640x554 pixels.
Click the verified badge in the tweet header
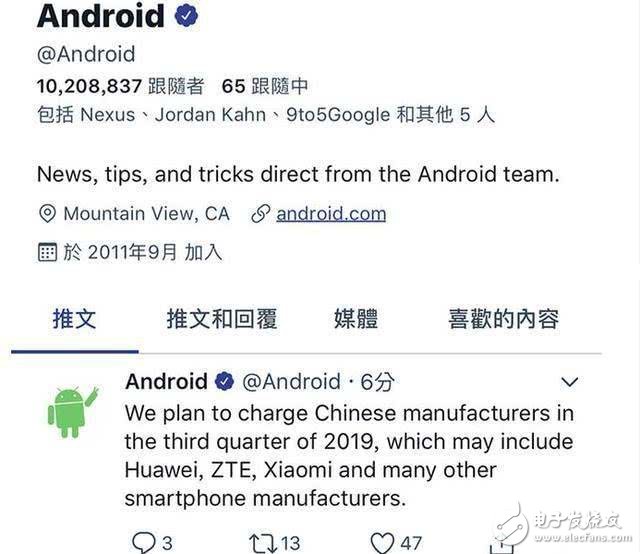(x=224, y=381)
